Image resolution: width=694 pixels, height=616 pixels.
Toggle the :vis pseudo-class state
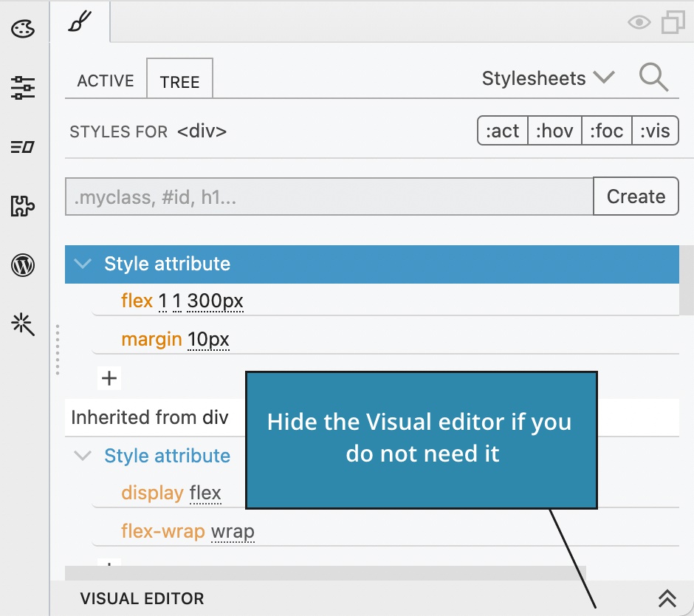(x=655, y=131)
